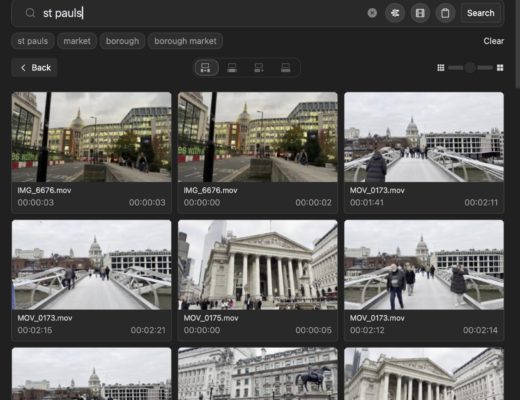Click the clipboard icon in search bar
This screenshot has width=520, height=400.
tap(445, 13)
